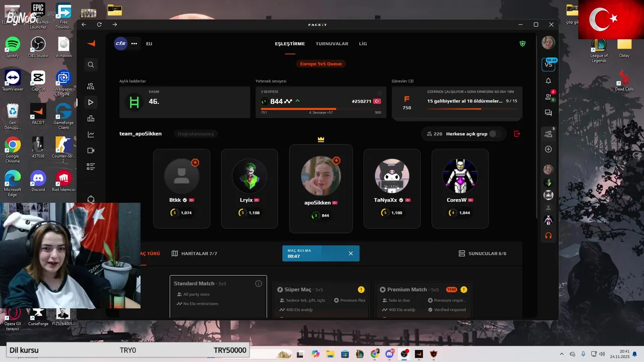Open the notifications bell icon
The height and width of the screenshot is (362, 644).
(x=548, y=81)
